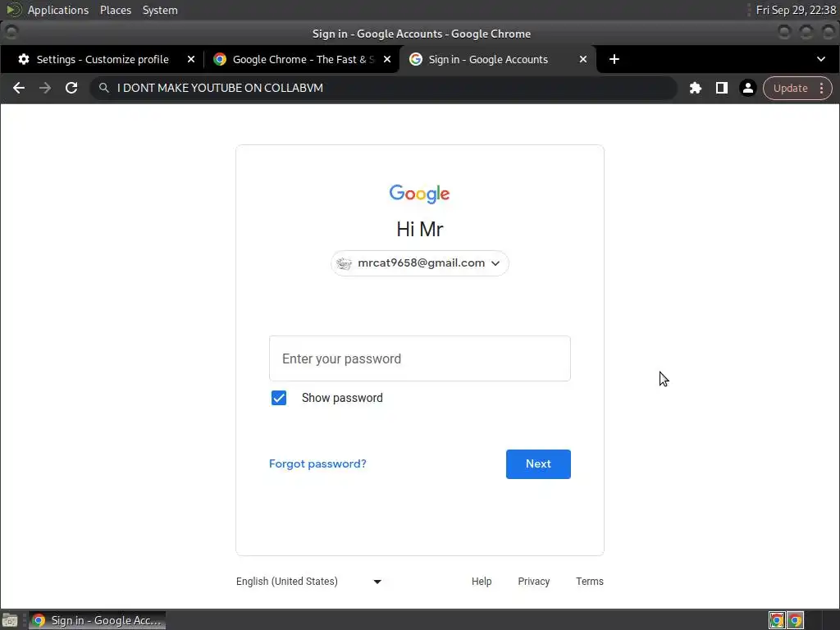The image size is (840, 630).
Task: Click the blue Next button
Action: pos(538,464)
